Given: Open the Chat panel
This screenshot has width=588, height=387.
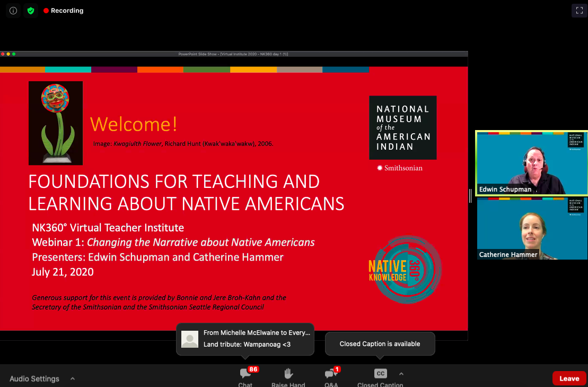Looking at the screenshot, I should tap(245, 377).
